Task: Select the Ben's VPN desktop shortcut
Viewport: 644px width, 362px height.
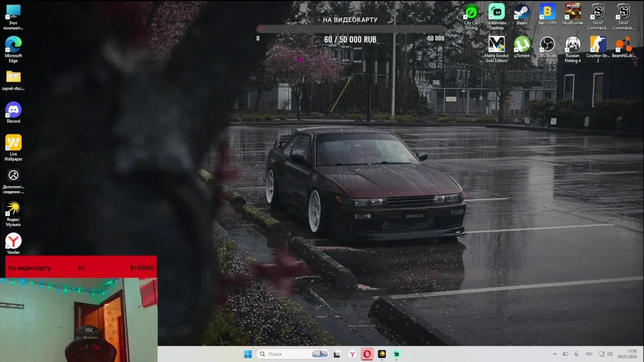Action: click(547, 14)
